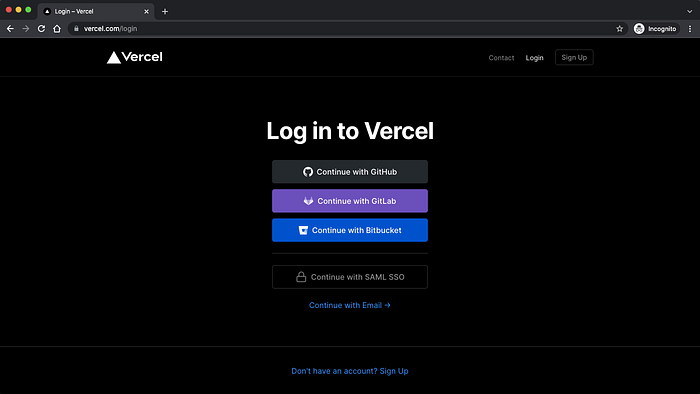Go to the browser home page

pyautogui.click(x=57, y=29)
